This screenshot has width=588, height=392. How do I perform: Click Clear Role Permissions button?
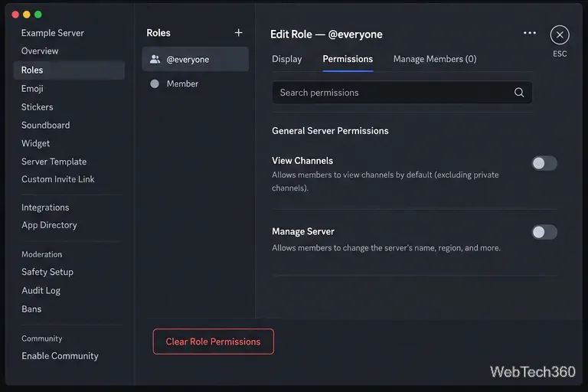(213, 341)
